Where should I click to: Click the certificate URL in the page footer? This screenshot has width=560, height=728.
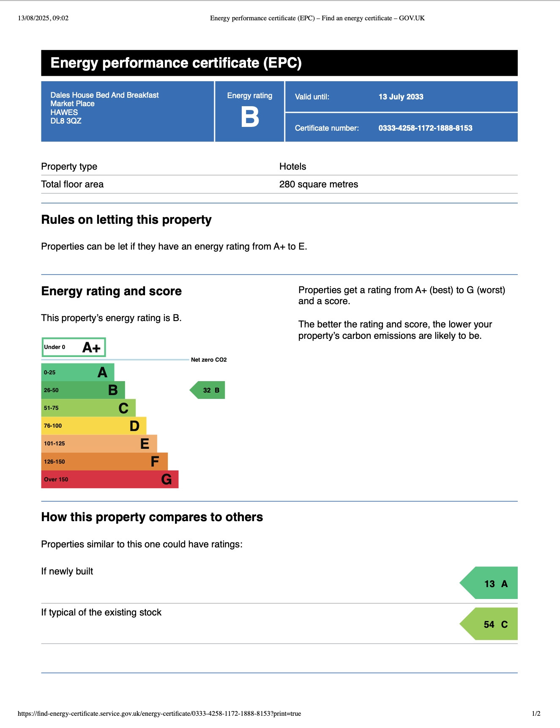point(159,714)
